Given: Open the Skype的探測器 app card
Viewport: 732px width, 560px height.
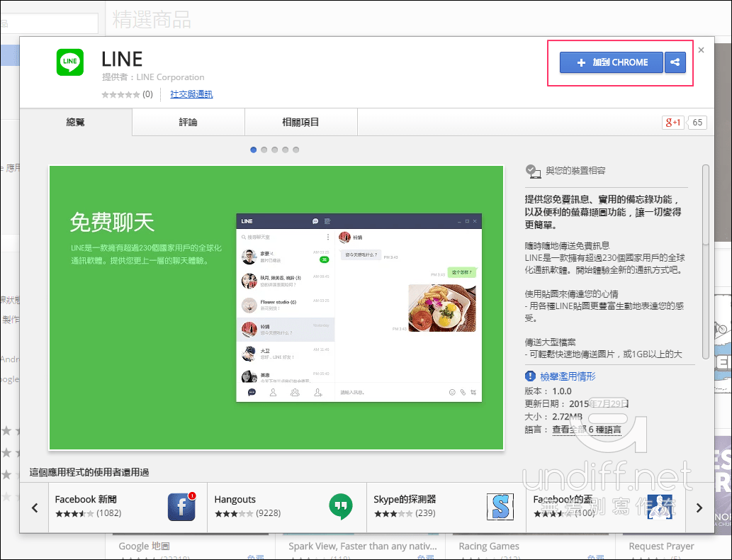Looking at the screenshot, I should click(446, 508).
